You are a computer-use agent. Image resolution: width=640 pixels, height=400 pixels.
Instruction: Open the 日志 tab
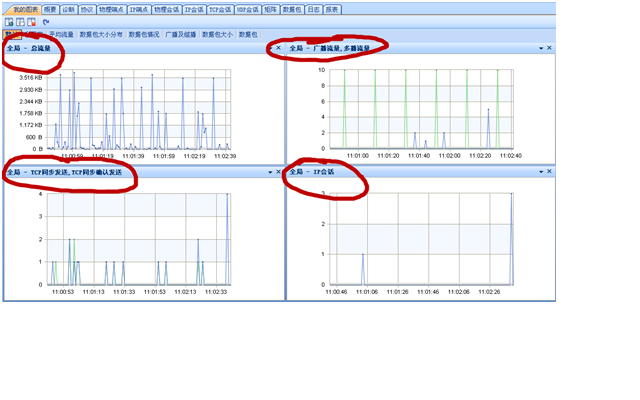tap(312, 8)
